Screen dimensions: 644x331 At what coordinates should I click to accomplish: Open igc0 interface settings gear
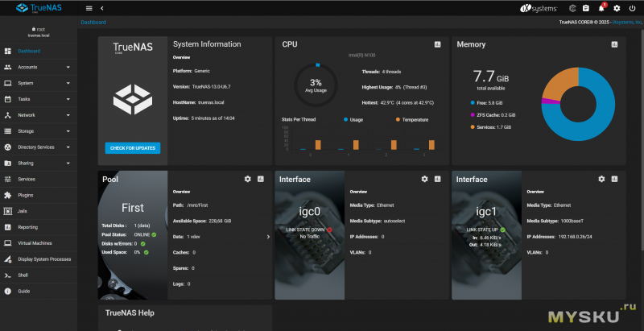click(x=424, y=179)
